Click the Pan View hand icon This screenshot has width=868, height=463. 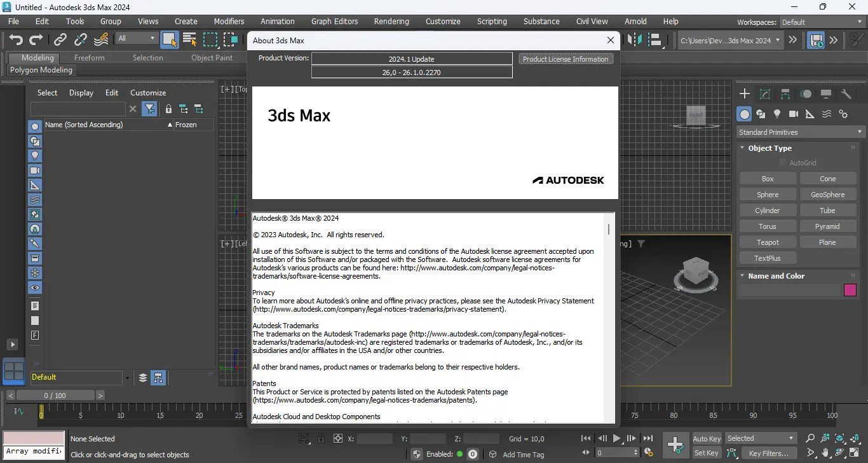pyautogui.click(x=825, y=453)
